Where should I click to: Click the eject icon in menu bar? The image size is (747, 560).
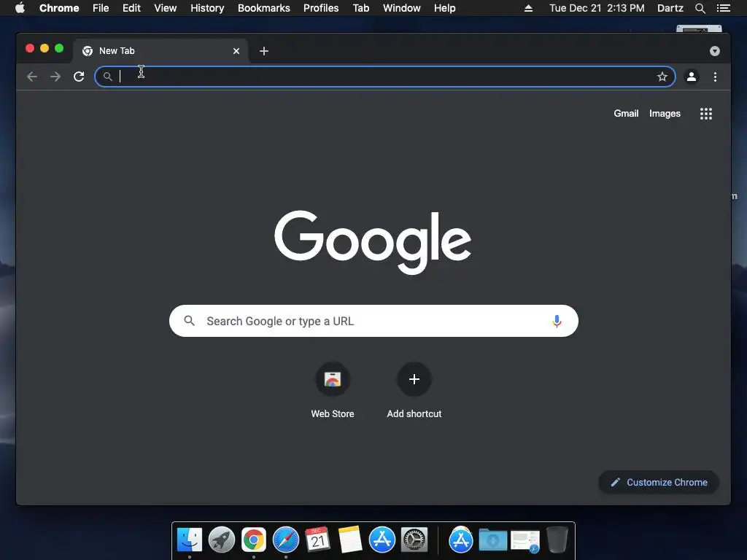pyautogui.click(x=528, y=8)
